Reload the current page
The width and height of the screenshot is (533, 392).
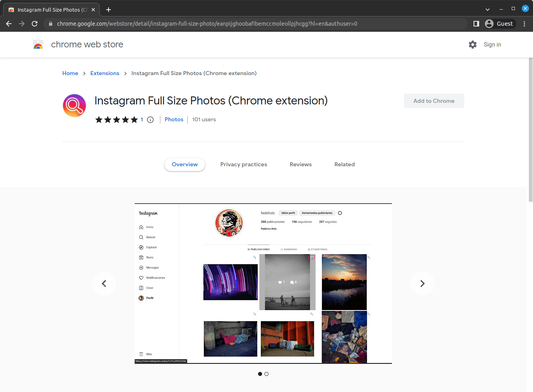click(35, 24)
